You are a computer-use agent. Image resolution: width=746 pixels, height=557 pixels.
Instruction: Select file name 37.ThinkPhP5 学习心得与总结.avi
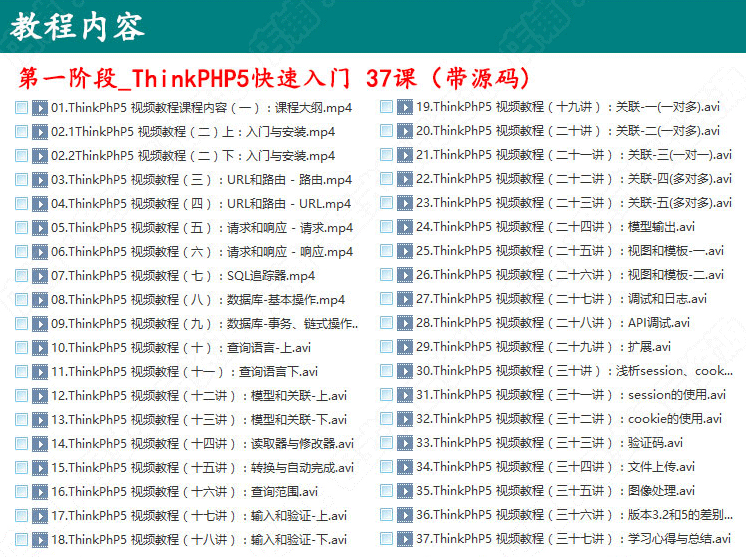(x=573, y=539)
